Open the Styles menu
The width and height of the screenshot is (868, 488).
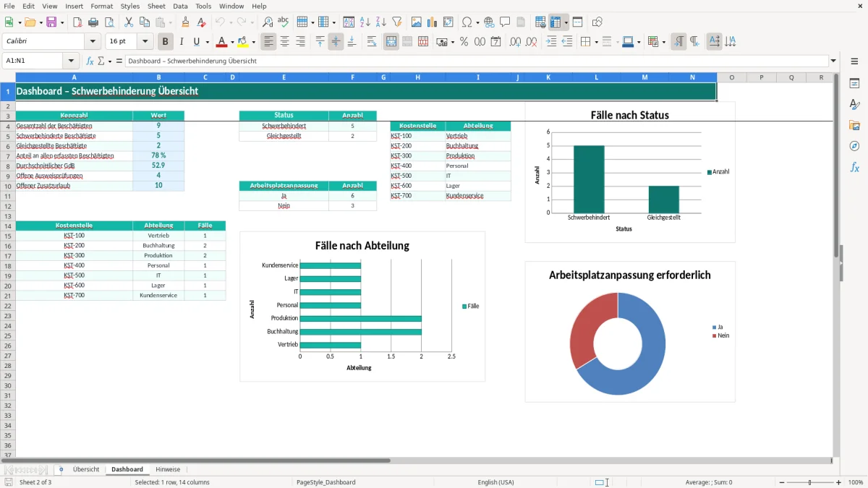coord(130,6)
